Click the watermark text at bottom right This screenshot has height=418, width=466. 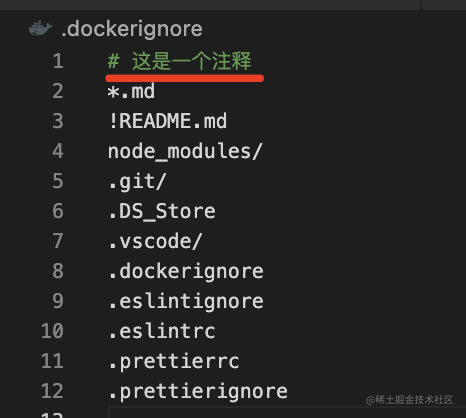(x=410, y=400)
